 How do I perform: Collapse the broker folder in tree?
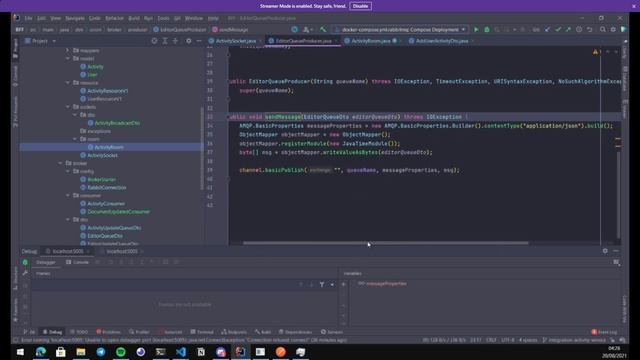click(x=60, y=163)
